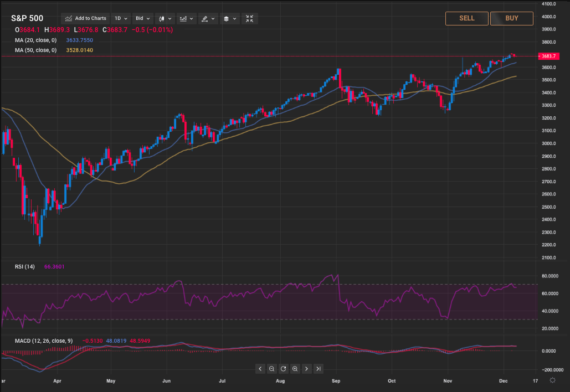This screenshot has width=570, height=392.
Task: Click the Add to Charts button
Action: tap(85, 18)
